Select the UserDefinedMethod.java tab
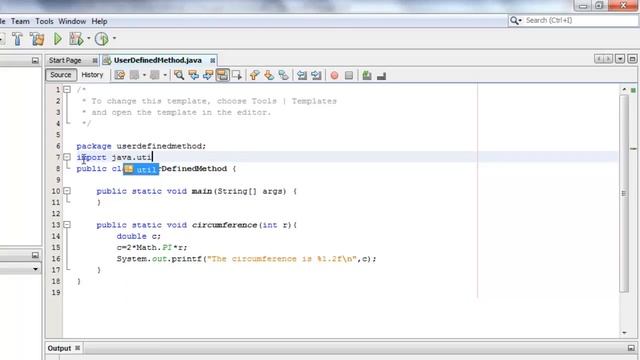The image size is (640, 360). [x=158, y=60]
